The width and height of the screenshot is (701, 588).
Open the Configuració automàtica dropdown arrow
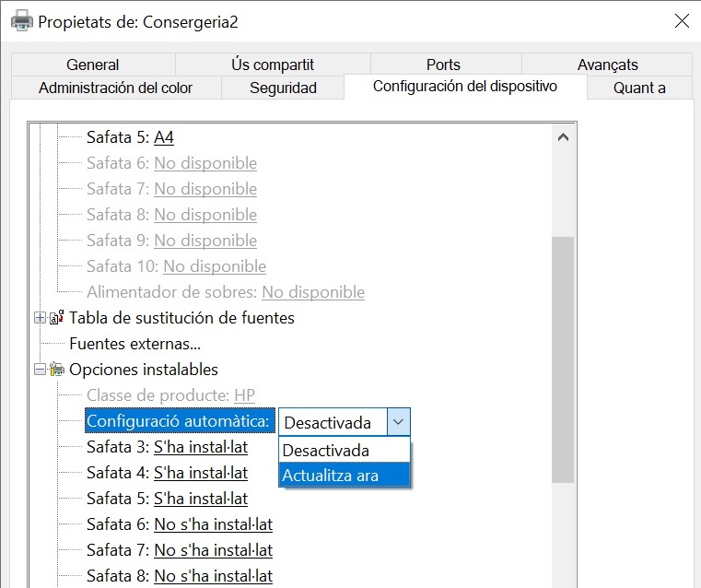click(x=398, y=422)
